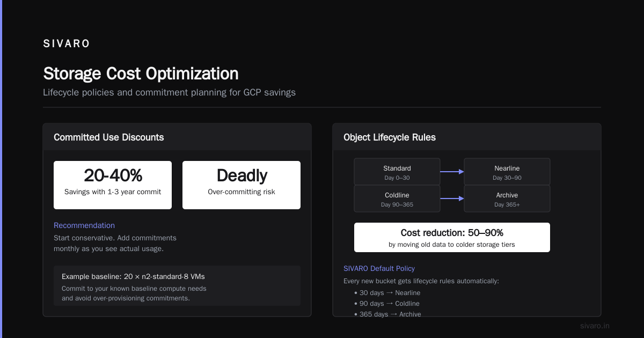
Task: Click 'Every new bucket gets lifecycle rules' text
Action: coord(421,281)
